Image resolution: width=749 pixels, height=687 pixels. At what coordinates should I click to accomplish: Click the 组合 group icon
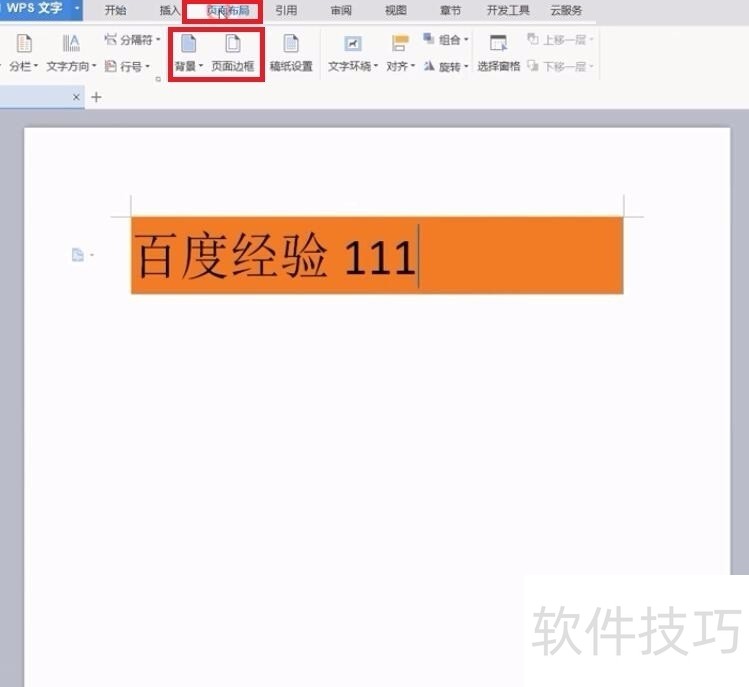click(429, 39)
